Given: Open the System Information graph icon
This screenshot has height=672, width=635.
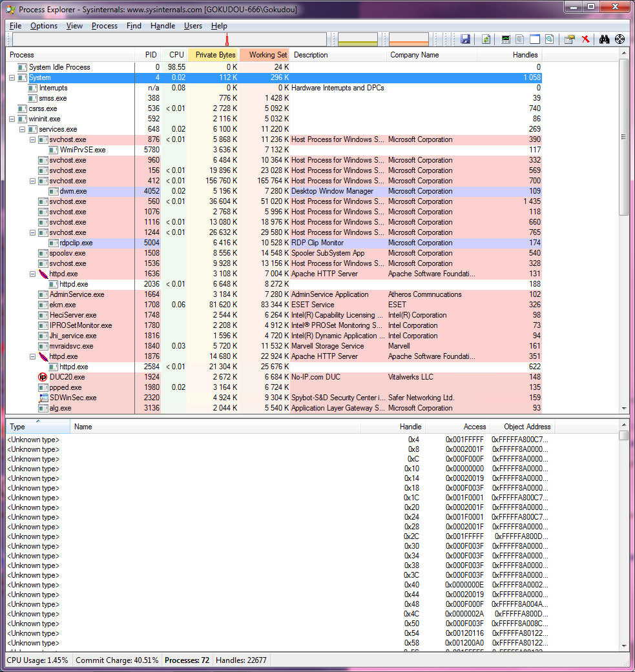Looking at the screenshot, I should click(506, 39).
